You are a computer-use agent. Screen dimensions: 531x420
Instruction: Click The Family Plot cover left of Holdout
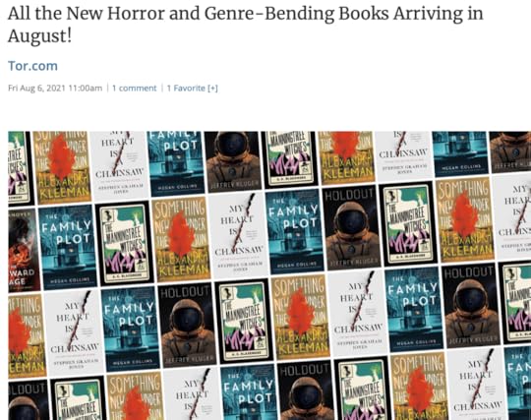294,231
